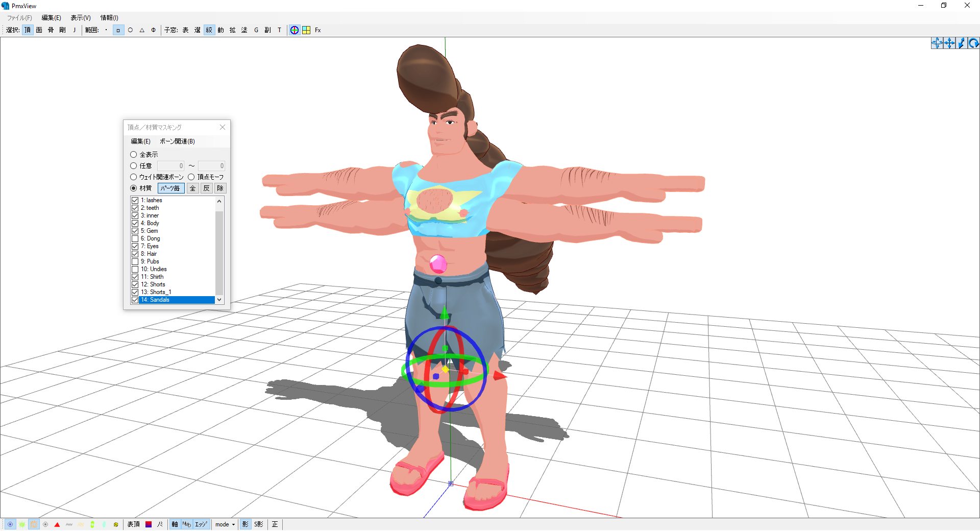Toggle orange mesh display icon
The image size is (980, 531).
click(34, 524)
